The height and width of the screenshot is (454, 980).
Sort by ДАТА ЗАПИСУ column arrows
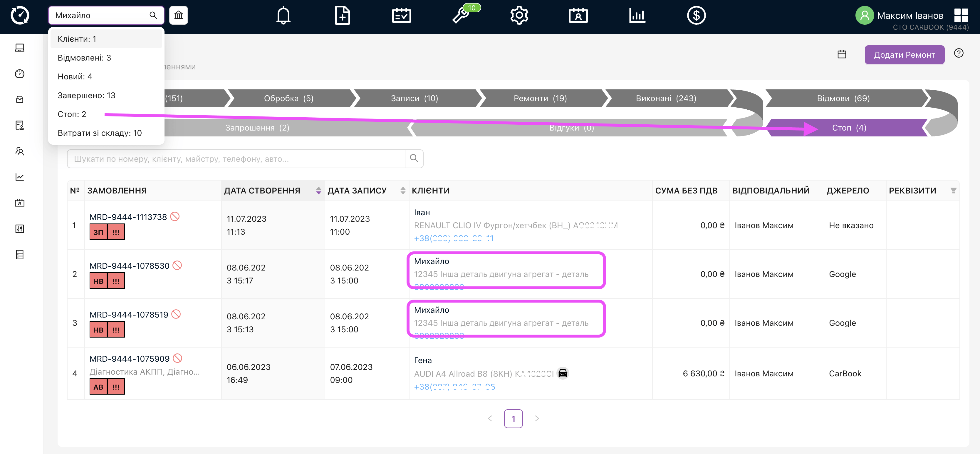pos(403,191)
